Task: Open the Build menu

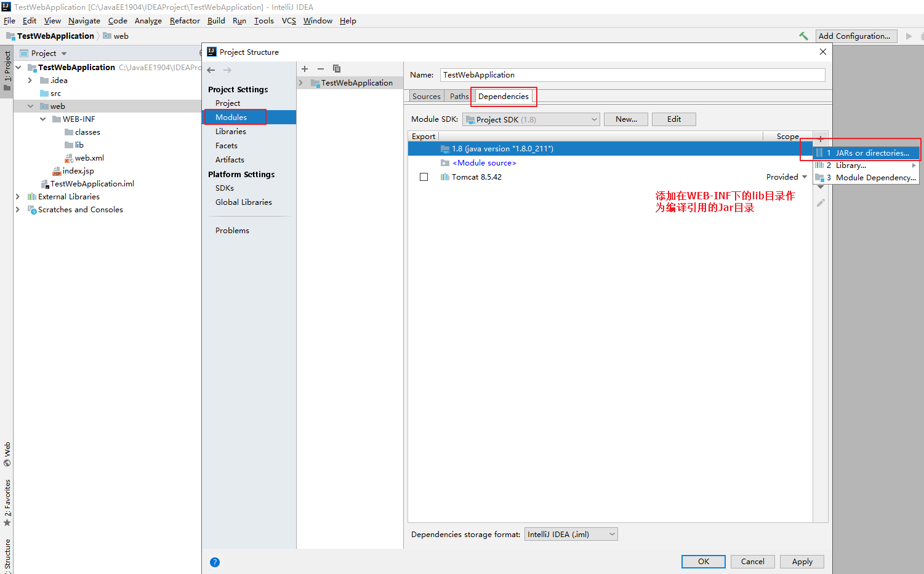Action: (x=216, y=21)
